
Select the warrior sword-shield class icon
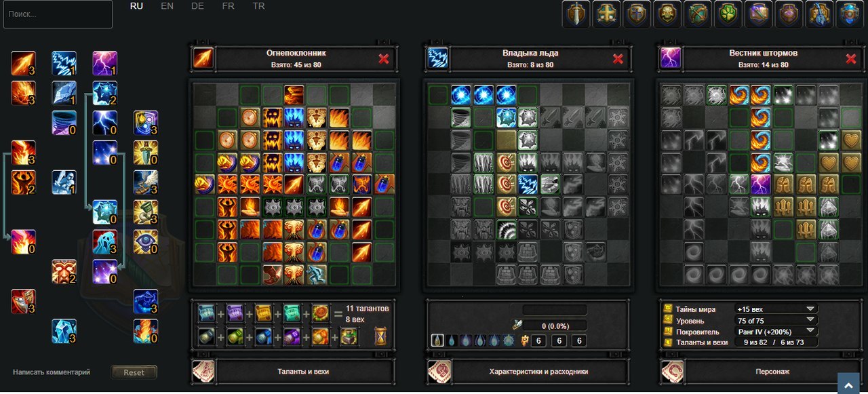pos(576,14)
